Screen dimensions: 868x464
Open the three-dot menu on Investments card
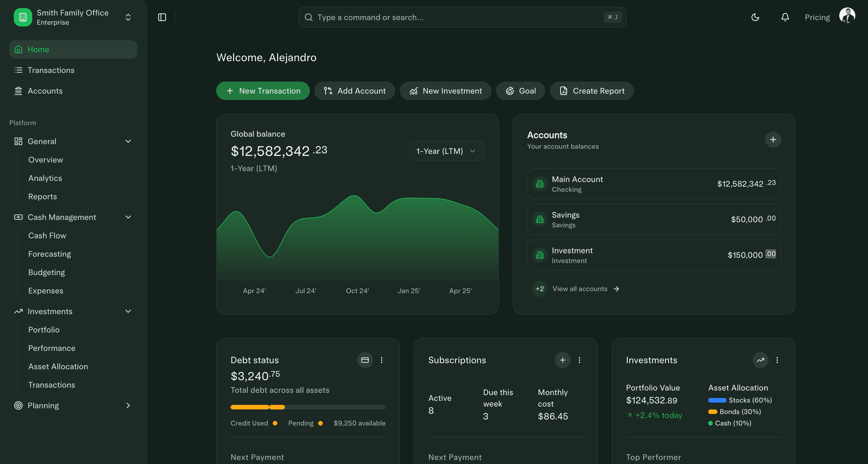(x=777, y=360)
